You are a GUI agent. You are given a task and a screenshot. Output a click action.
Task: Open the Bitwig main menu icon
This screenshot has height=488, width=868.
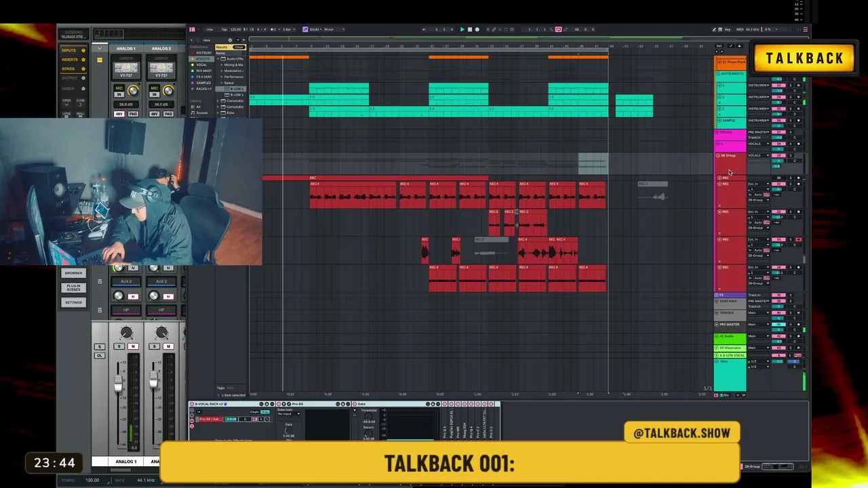tap(192, 29)
